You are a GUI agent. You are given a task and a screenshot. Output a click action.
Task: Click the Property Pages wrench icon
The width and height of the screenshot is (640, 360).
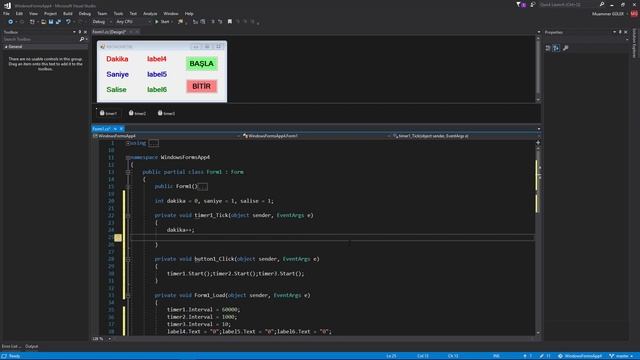click(566, 48)
